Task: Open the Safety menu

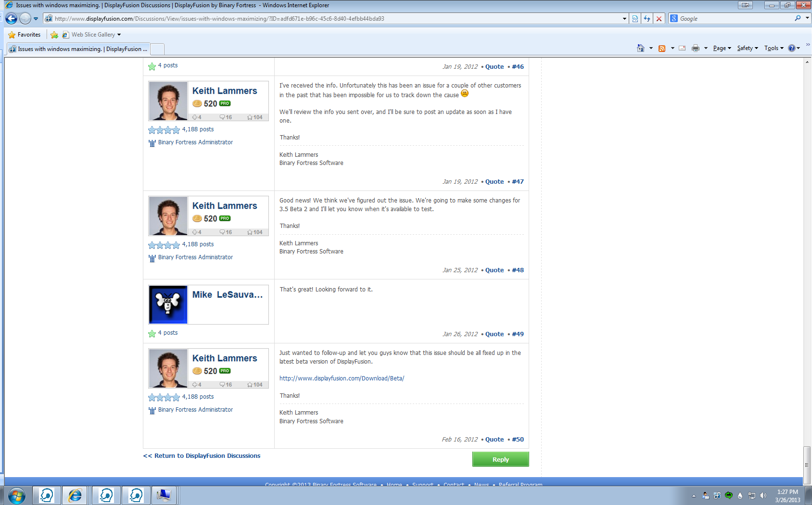Action: pos(747,48)
